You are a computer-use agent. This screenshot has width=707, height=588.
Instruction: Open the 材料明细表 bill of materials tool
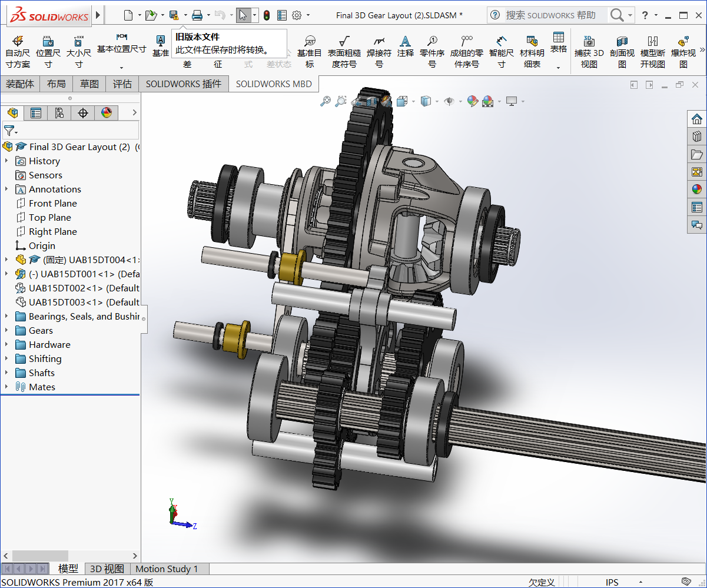(532, 52)
